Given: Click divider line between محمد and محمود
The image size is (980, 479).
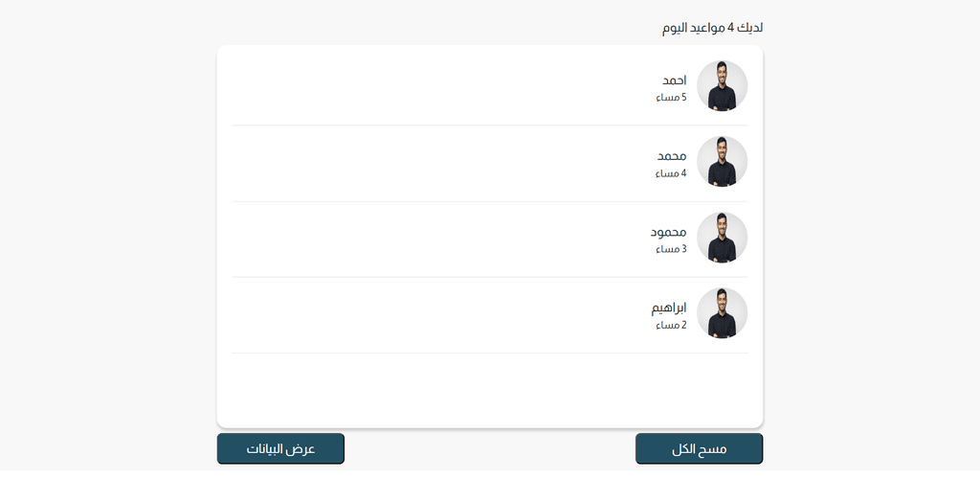Looking at the screenshot, I should click(x=490, y=201).
